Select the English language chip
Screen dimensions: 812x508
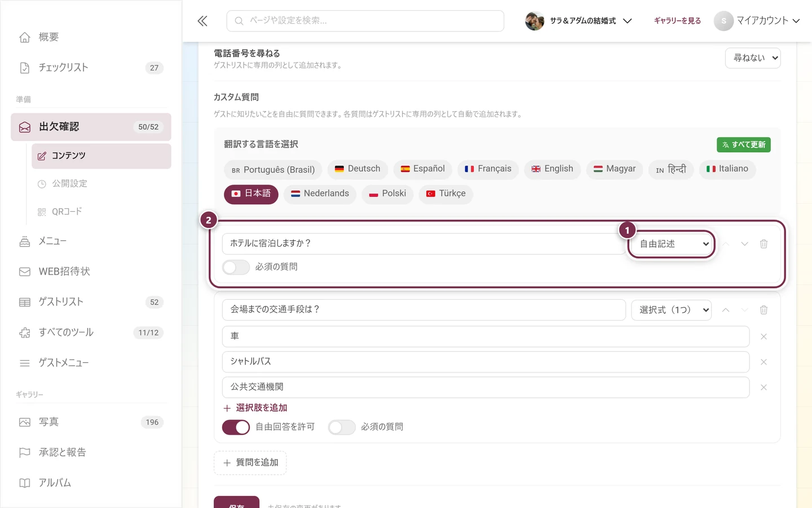552,169
